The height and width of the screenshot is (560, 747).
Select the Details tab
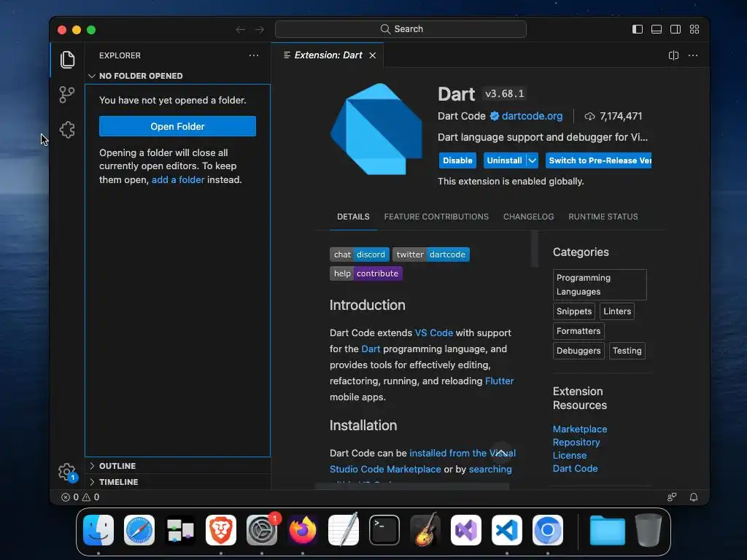(353, 217)
